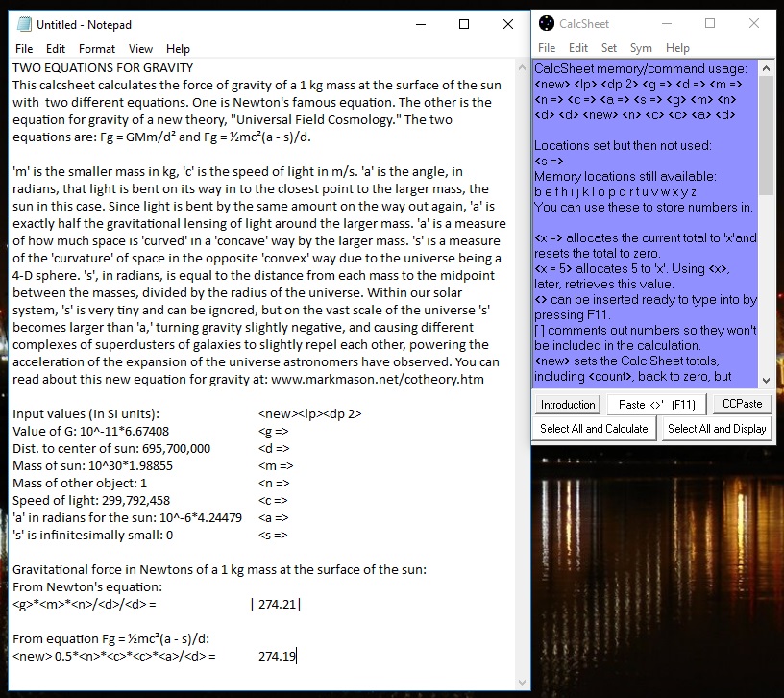Click 'Speed of light: 299,792,458' line
This screenshot has height=698, width=784.
pyautogui.click(x=91, y=500)
